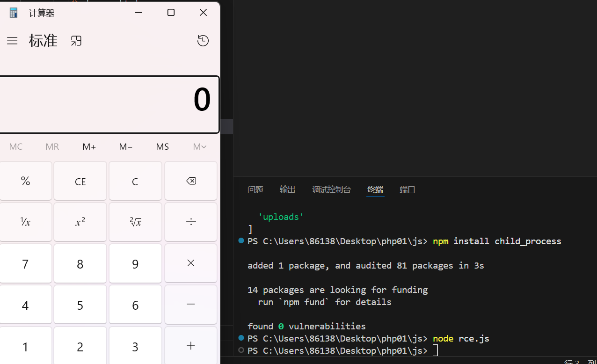The height and width of the screenshot is (364, 597).
Task: Click number 9 key
Action: coord(135,264)
